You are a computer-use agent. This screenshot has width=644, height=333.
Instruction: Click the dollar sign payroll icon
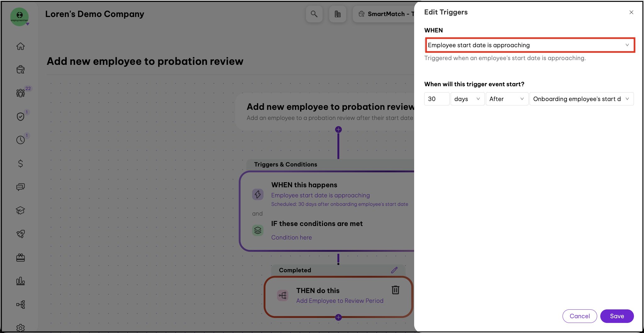20,163
